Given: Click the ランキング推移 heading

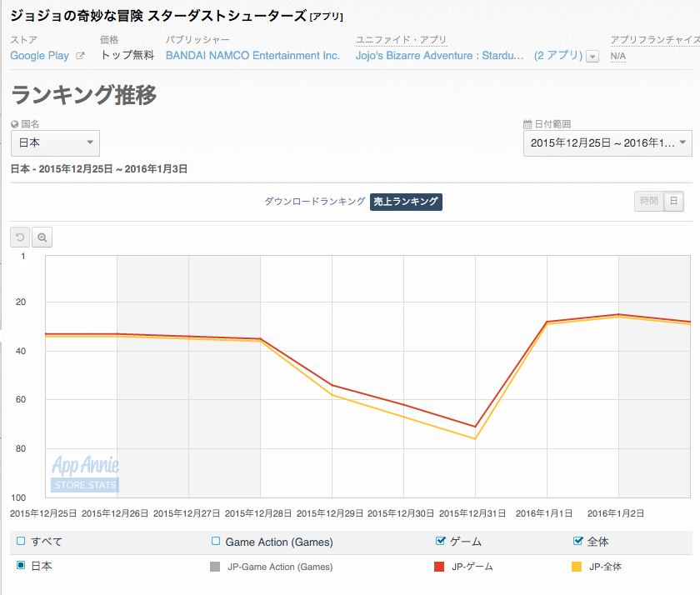Looking at the screenshot, I should [x=84, y=95].
